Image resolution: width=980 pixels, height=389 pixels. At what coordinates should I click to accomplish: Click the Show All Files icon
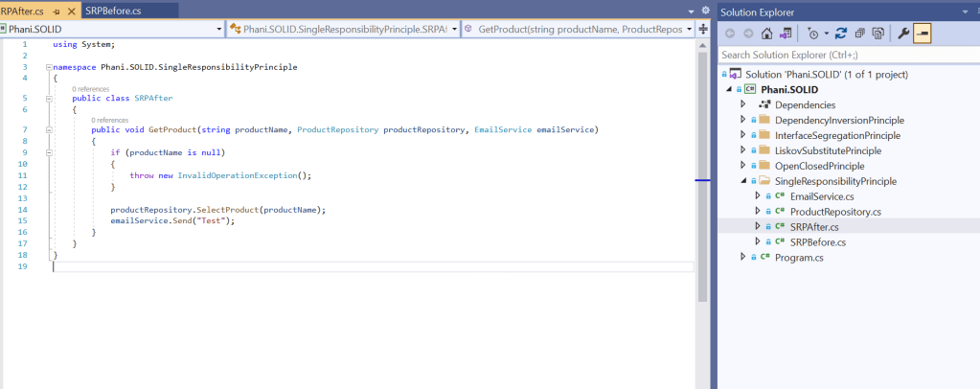pos(877,34)
